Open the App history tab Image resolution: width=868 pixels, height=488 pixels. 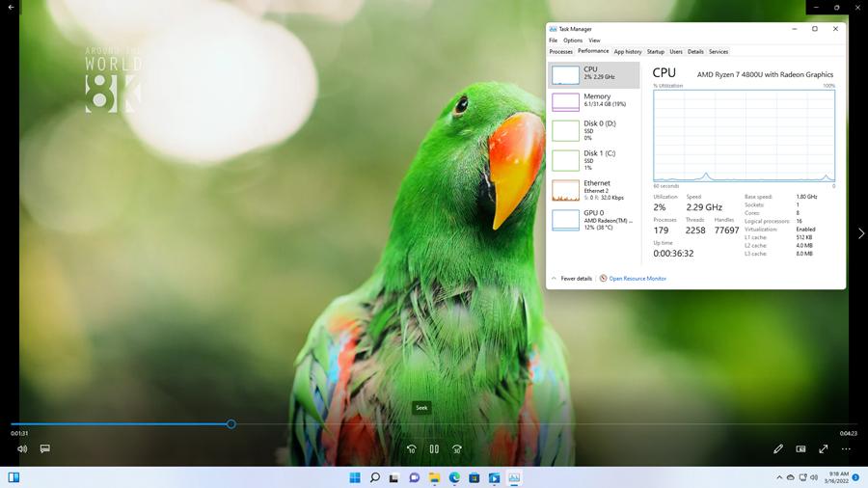[627, 52]
